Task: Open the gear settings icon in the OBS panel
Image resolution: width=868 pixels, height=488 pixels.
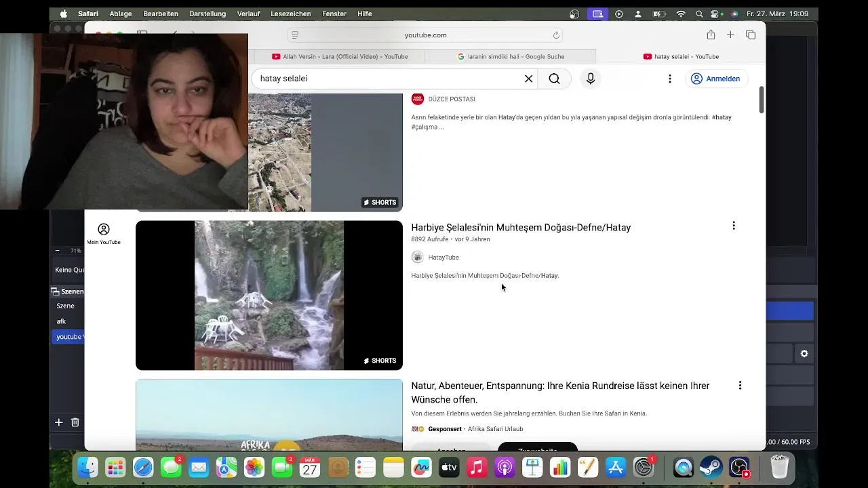Action: (x=804, y=354)
